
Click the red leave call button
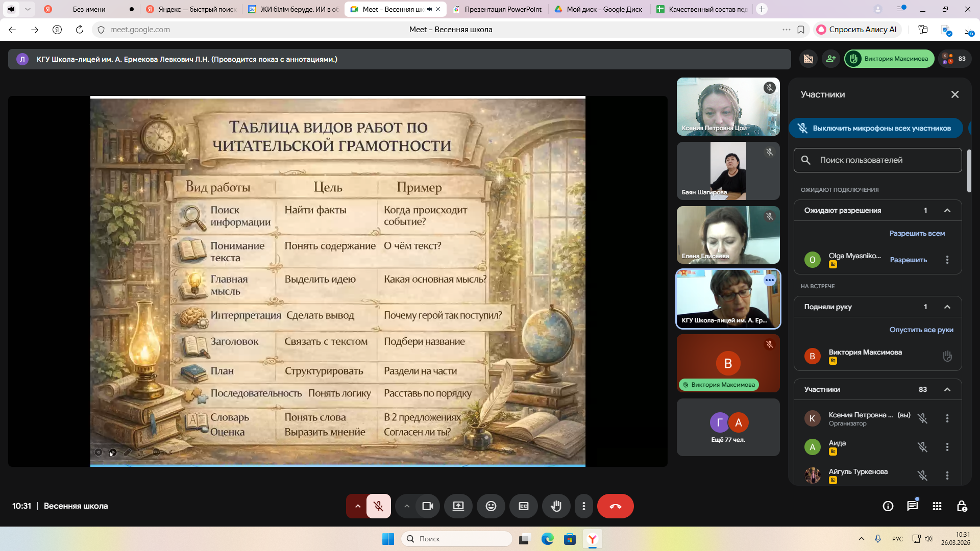pos(615,506)
